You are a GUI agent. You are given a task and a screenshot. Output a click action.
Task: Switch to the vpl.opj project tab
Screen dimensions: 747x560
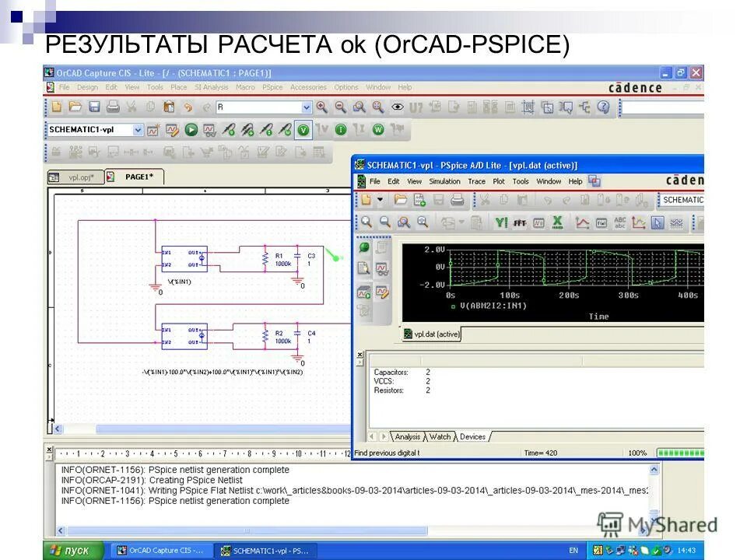pyautogui.click(x=75, y=177)
